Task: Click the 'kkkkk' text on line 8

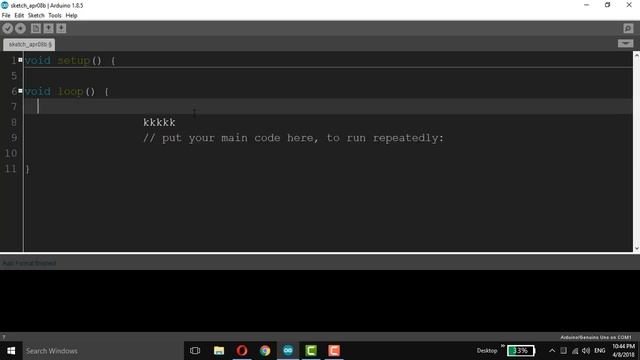Action: [x=159, y=122]
